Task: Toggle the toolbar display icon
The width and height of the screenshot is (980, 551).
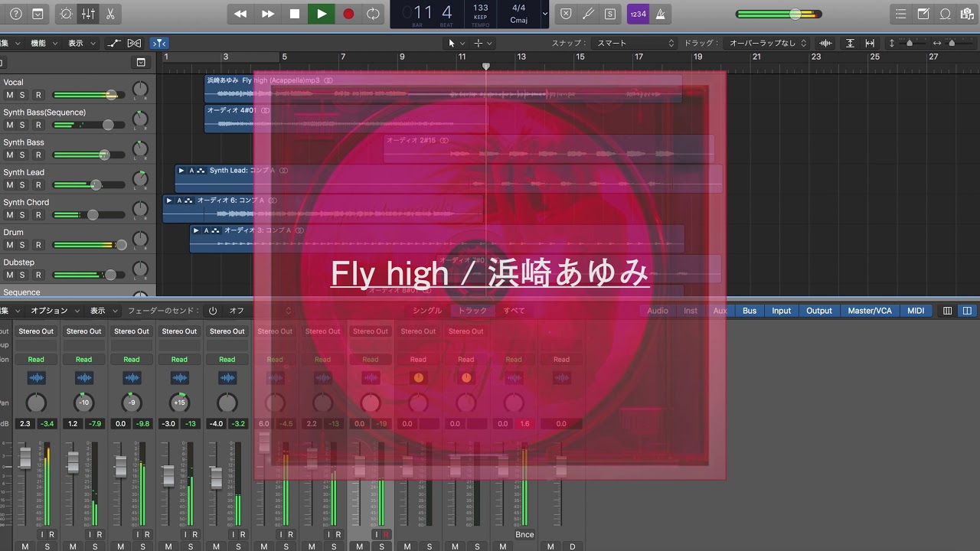Action: [38, 14]
